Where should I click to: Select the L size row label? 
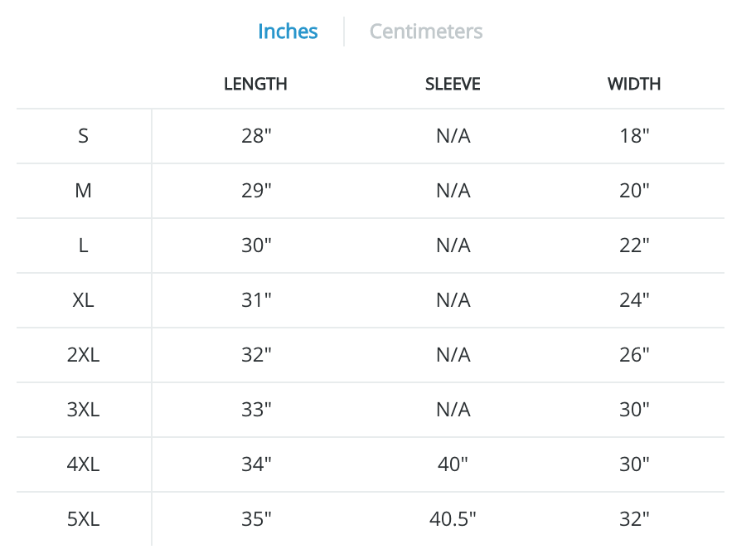coord(84,245)
